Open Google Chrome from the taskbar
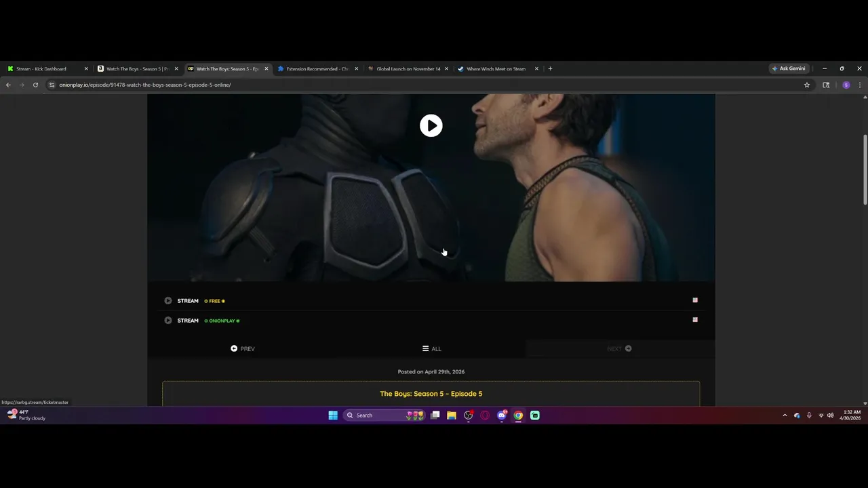The height and width of the screenshot is (488, 868). click(518, 415)
